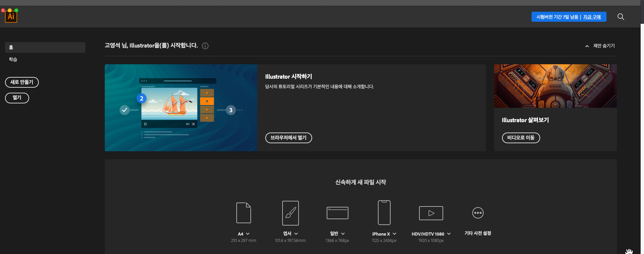Follow the 지금 구매 link
This screenshot has height=254, width=644.
592,17
